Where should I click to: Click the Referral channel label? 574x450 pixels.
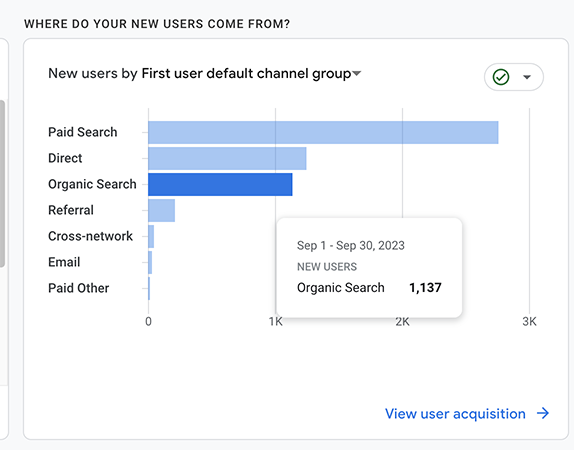coord(71,210)
